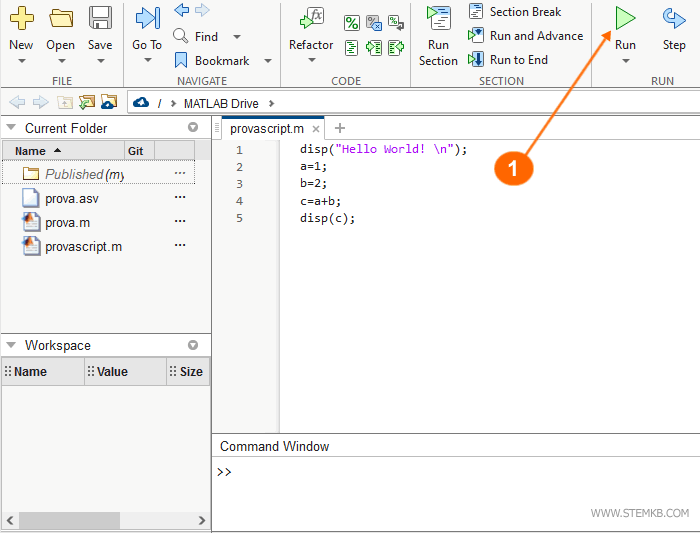Collapse the Current Folder panel
Viewport: 700px width, 533px height.
pos(11,128)
